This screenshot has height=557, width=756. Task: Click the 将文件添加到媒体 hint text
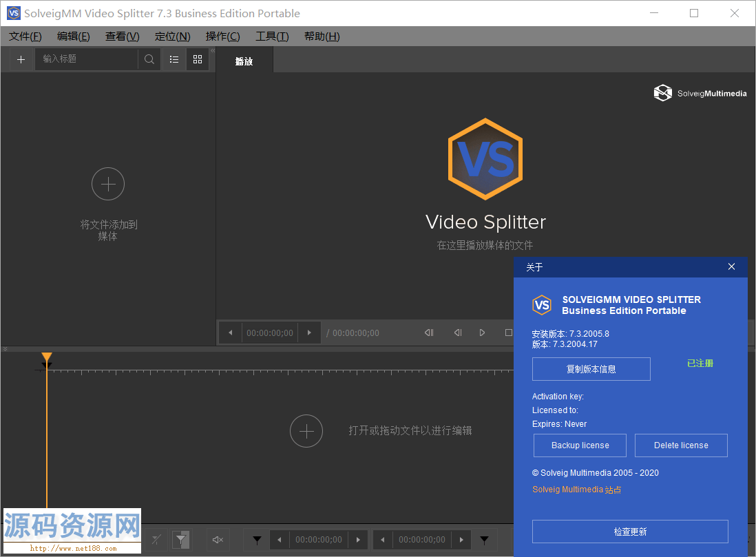point(109,231)
